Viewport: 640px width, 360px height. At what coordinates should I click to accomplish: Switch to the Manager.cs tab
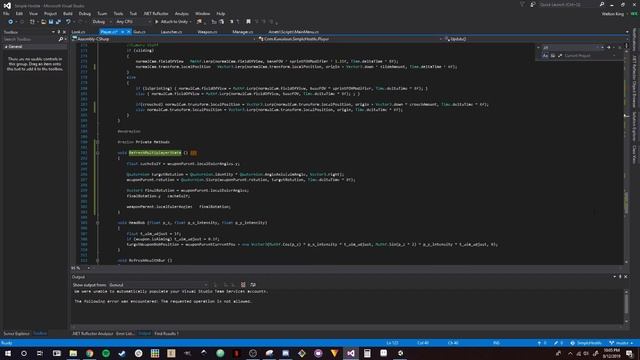click(x=243, y=32)
